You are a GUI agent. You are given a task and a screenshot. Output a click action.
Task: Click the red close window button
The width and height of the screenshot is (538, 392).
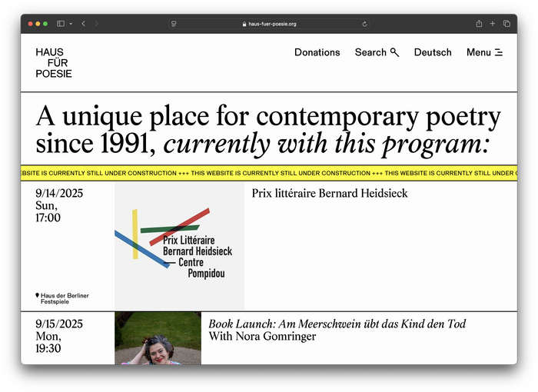click(30, 24)
